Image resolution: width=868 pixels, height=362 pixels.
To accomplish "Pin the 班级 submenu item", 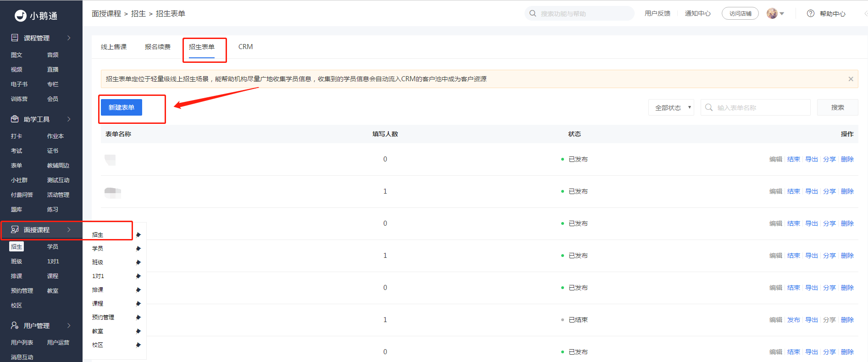I will tap(138, 262).
